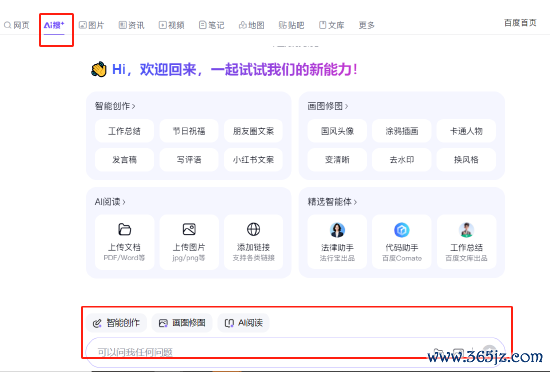Click the pen icon in 智能创作 chip
Viewport: 550px width, 372px height.
click(x=97, y=323)
